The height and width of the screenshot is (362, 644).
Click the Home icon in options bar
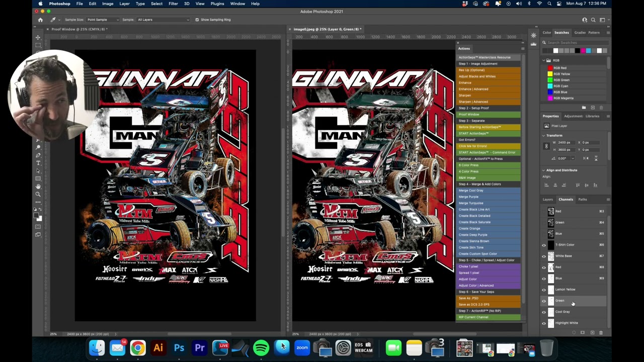(x=40, y=20)
